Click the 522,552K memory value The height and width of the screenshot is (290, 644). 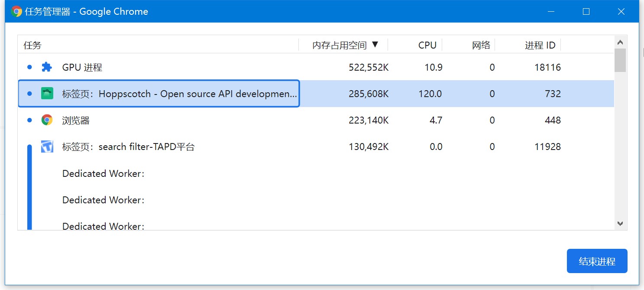pos(369,67)
